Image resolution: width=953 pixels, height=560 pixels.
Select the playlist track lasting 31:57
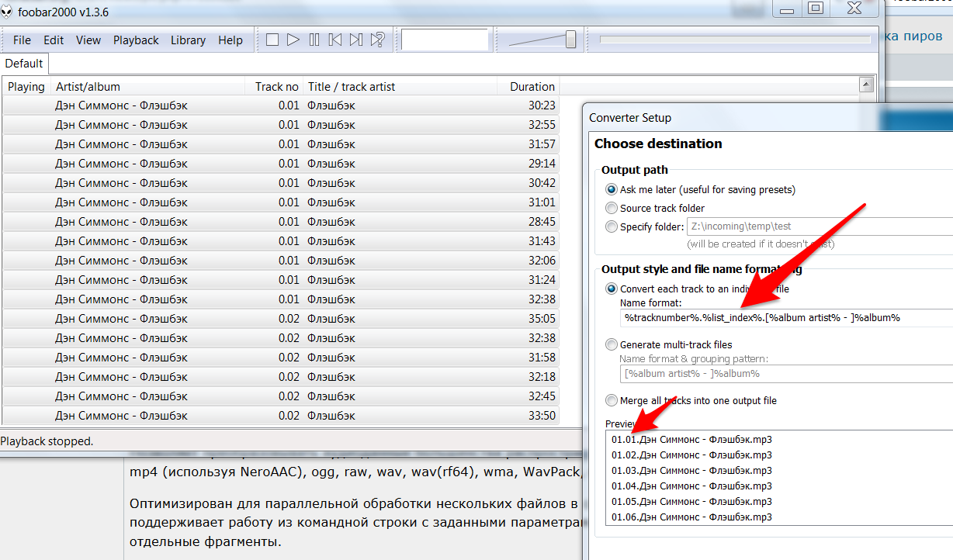coord(281,144)
